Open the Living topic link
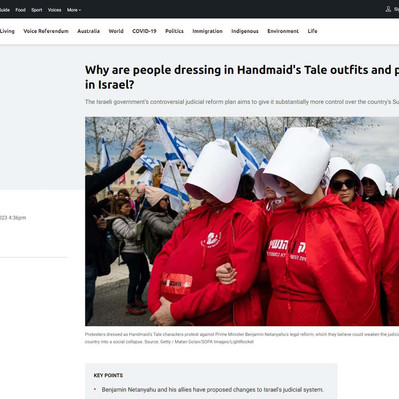Viewport: 399px width, 399px height. [x=7, y=31]
